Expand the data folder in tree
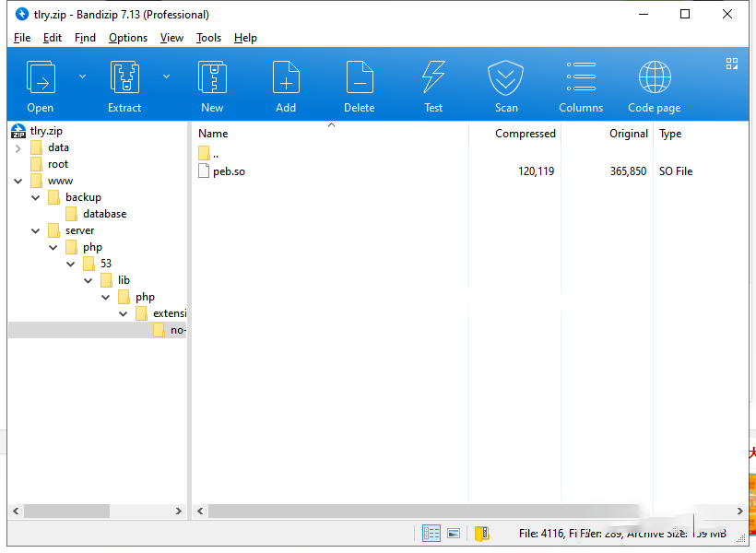 18,148
